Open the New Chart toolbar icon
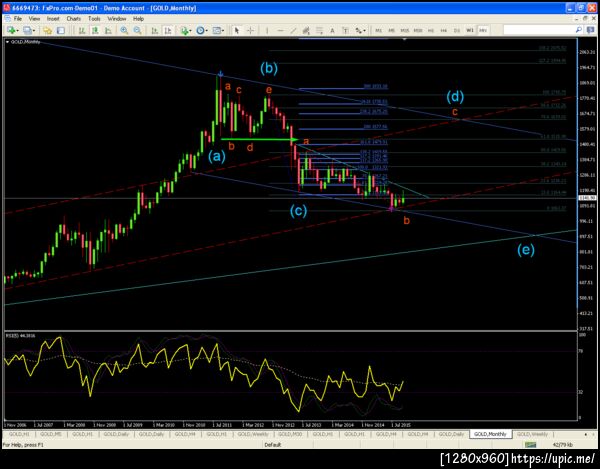 (10, 30)
